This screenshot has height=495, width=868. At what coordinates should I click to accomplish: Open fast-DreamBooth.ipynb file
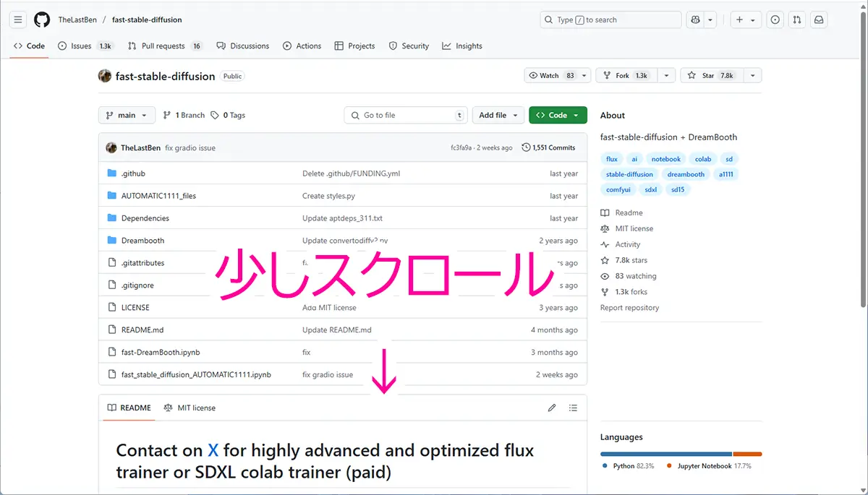(x=161, y=352)
